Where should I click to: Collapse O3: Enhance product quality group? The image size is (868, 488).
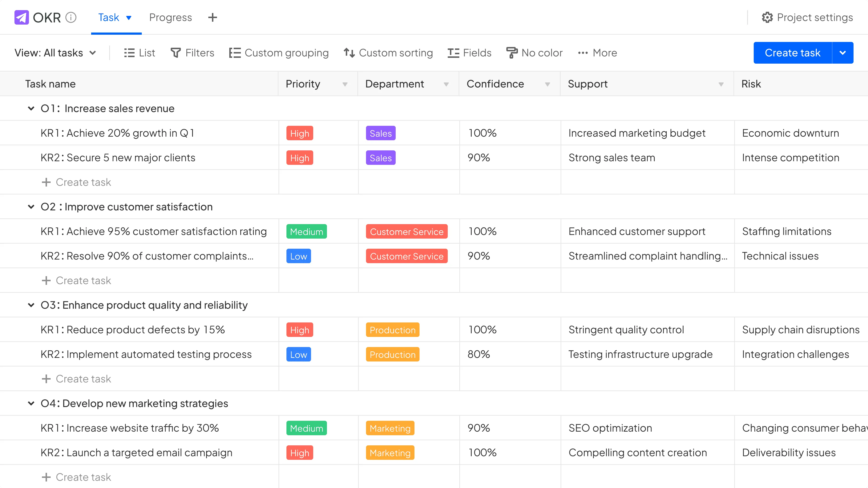pos(31,305)
